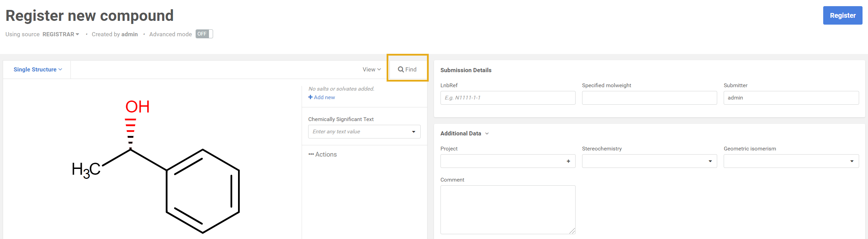Screen dimensions: 868x239
Task: Collapse the Additional Data section
Action: point(487,133)
